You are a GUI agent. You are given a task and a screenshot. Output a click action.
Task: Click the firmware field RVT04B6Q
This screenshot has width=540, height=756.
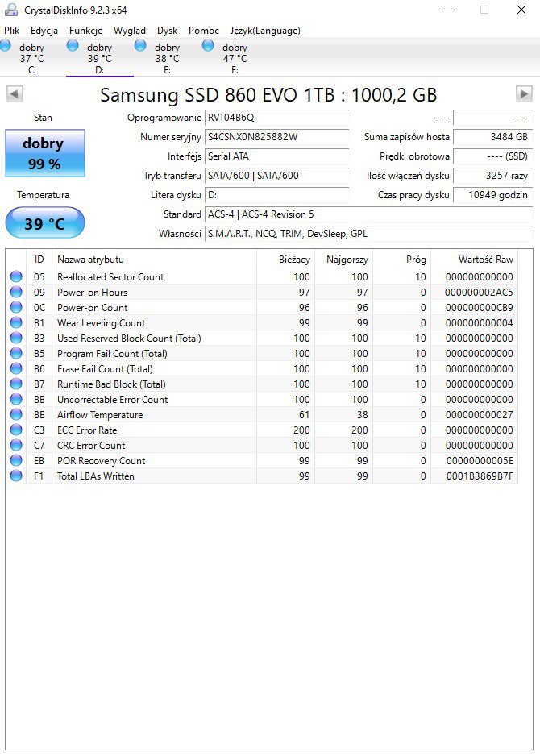coord(276,118)
